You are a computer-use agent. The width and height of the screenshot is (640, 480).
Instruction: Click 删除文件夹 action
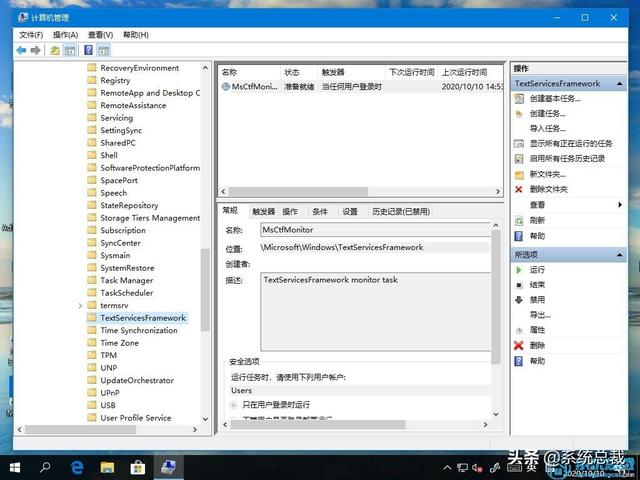point(548,189)
